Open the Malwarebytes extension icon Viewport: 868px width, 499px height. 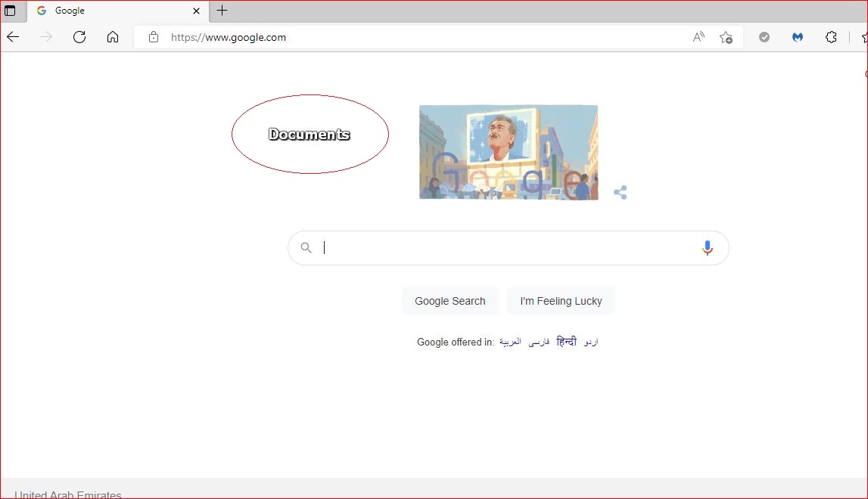[797, 37]
